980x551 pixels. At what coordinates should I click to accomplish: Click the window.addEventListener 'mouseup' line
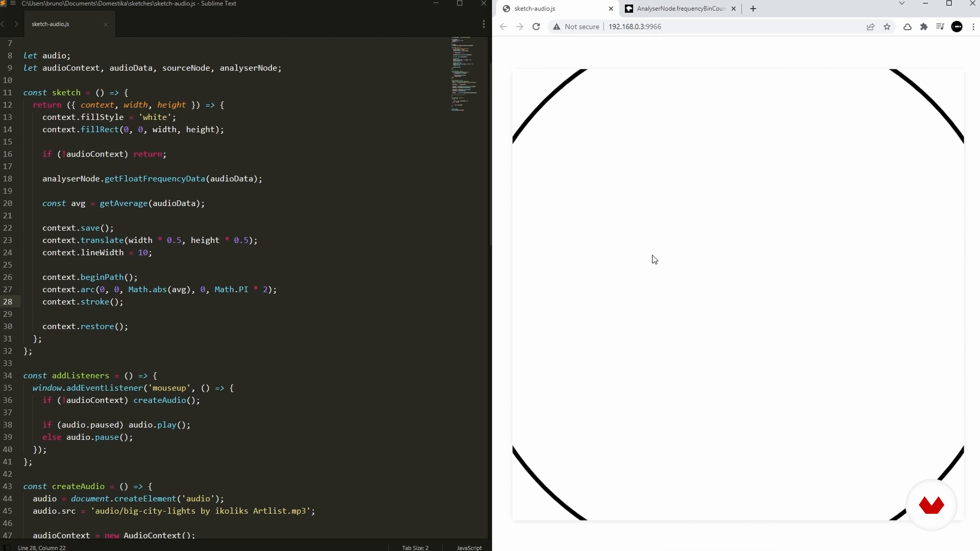click(133, 388)
